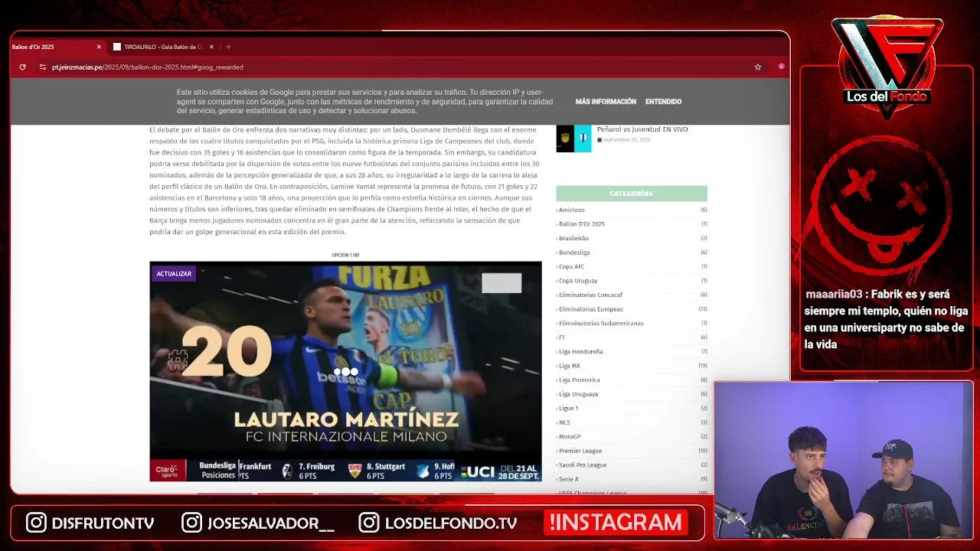The image size is (980, 551).
Task: Switch to the TIROALPALO Gala Balón de Oro tab
Action: pos(163,47)
